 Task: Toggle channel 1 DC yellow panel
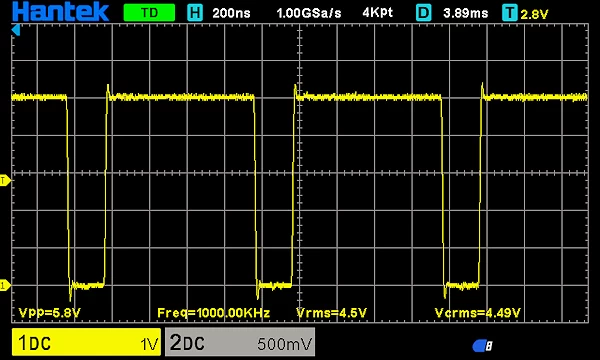pos(86,342)
